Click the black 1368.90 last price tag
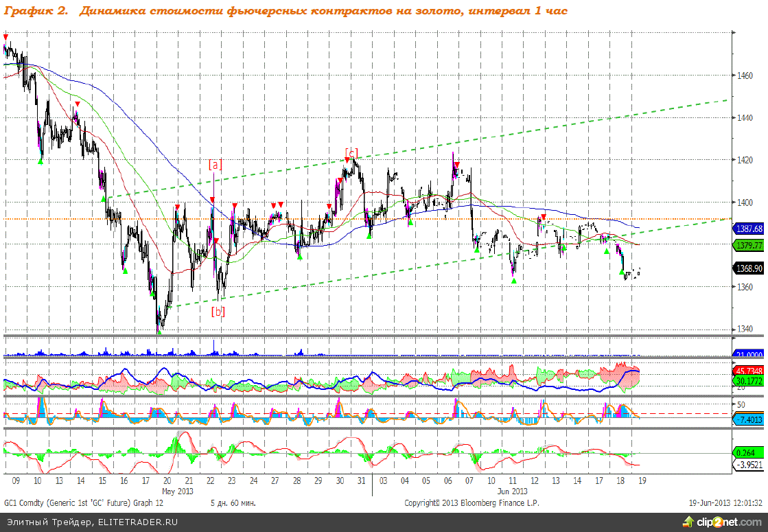 point(749,268)
